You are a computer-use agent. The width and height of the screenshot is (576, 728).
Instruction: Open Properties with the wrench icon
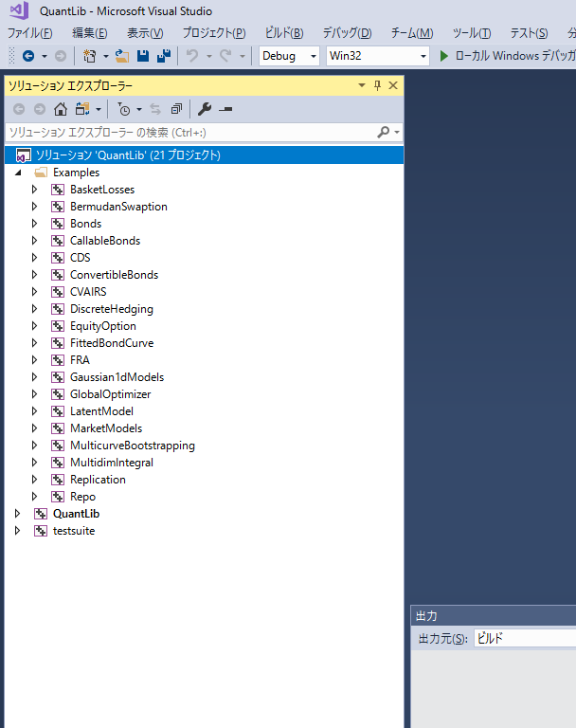[x=205, y=109]
